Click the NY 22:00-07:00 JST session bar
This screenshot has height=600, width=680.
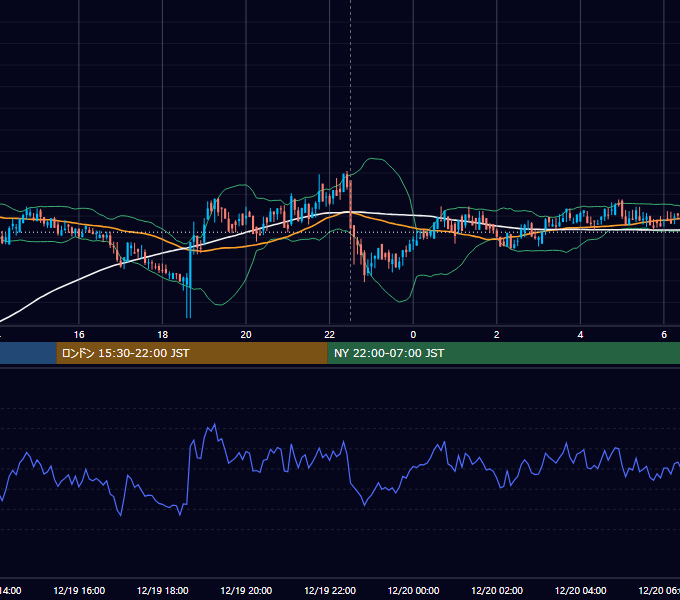(503, 353)
